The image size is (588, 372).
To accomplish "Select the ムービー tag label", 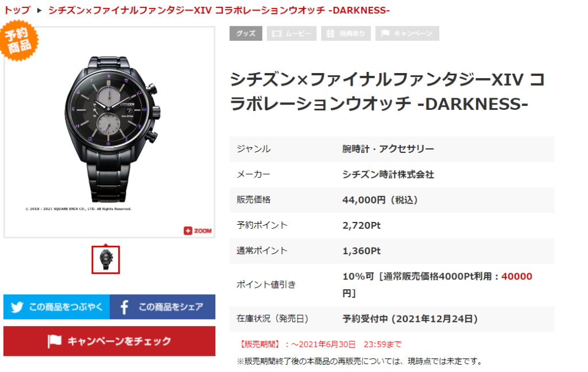I will pos(298,34).
